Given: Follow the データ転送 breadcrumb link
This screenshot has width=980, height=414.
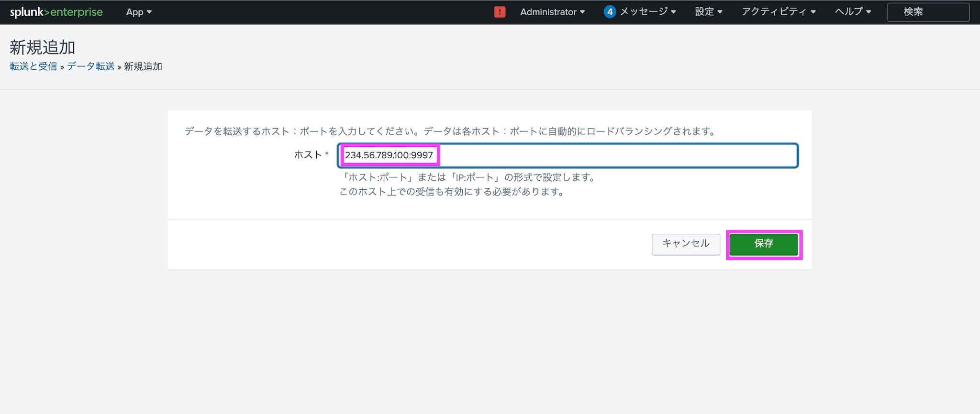Looking at the screenshot, I should (91, 66).
